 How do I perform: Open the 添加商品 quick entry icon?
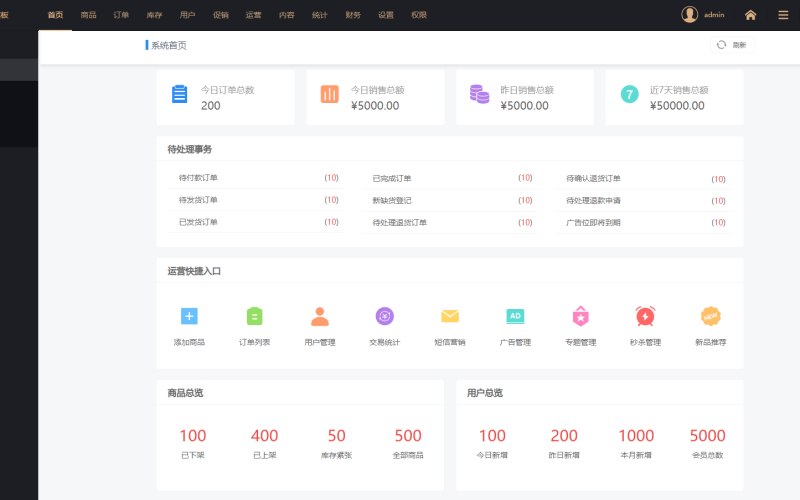(x=189, y=316)
